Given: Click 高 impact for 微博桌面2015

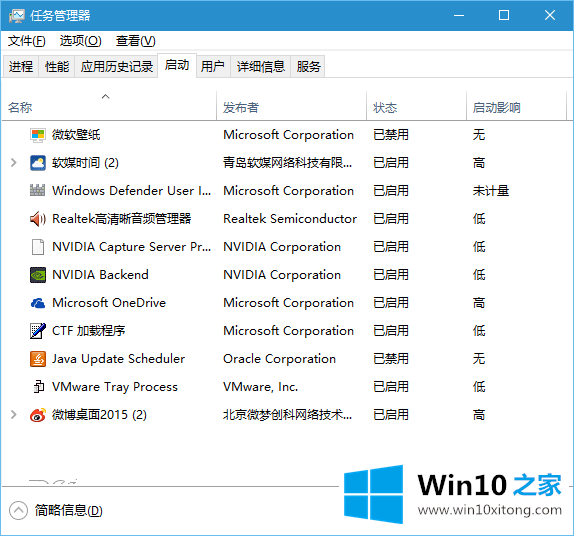Looking at the screenshot, I should pos(479,414).
